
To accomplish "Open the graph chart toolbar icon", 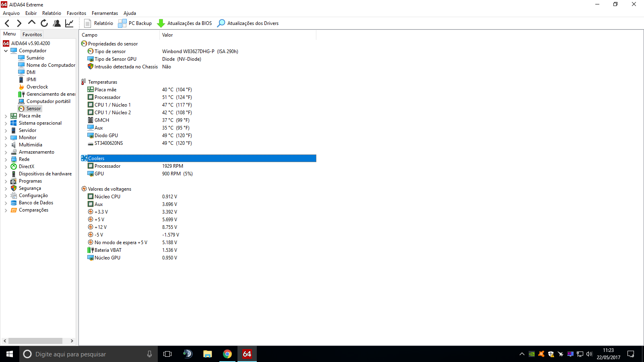I will 69,23.
